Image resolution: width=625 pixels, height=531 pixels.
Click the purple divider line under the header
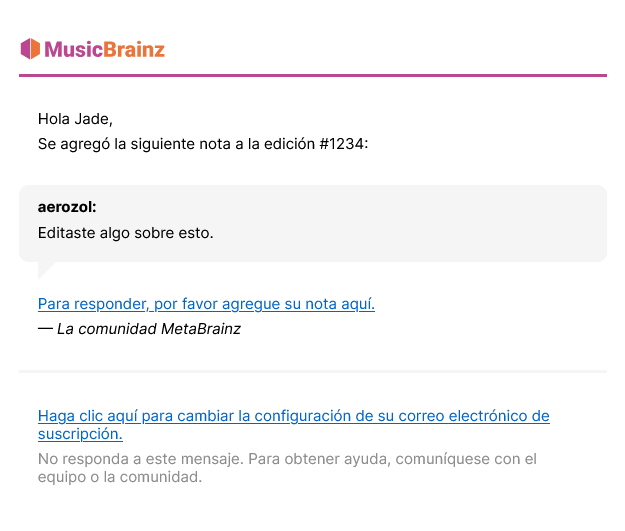(313, 75)
